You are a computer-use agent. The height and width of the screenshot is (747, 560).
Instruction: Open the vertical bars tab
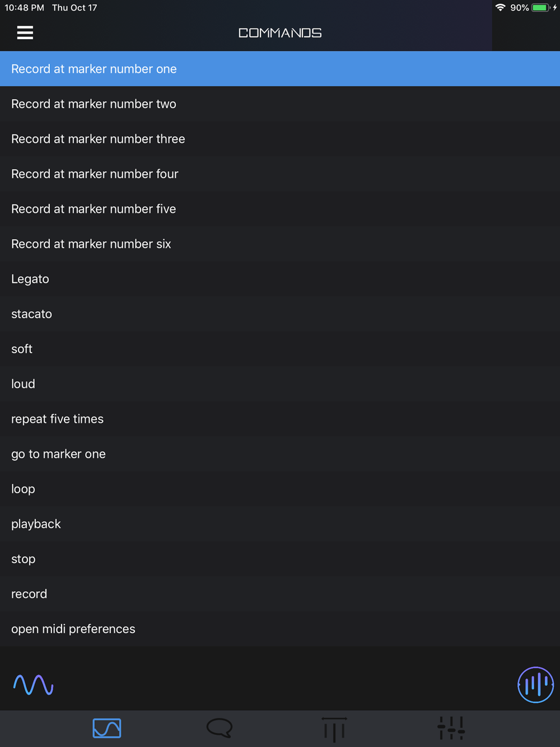334,728
